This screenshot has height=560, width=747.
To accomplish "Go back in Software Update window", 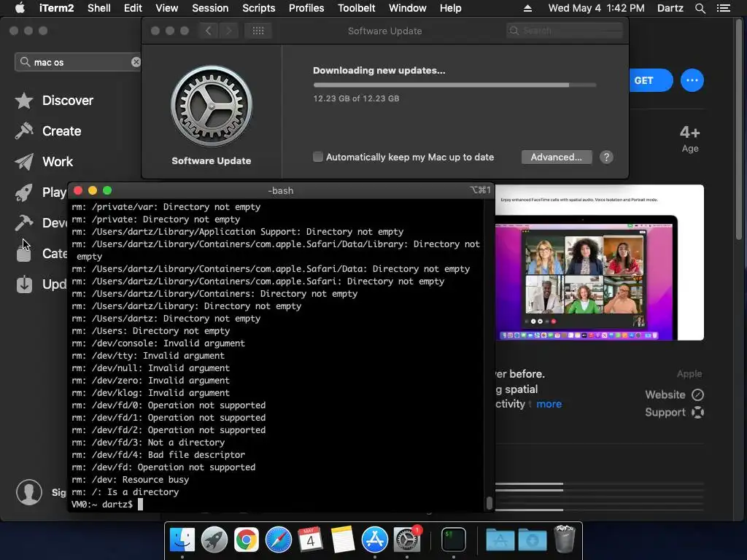I will click(208, 31).
